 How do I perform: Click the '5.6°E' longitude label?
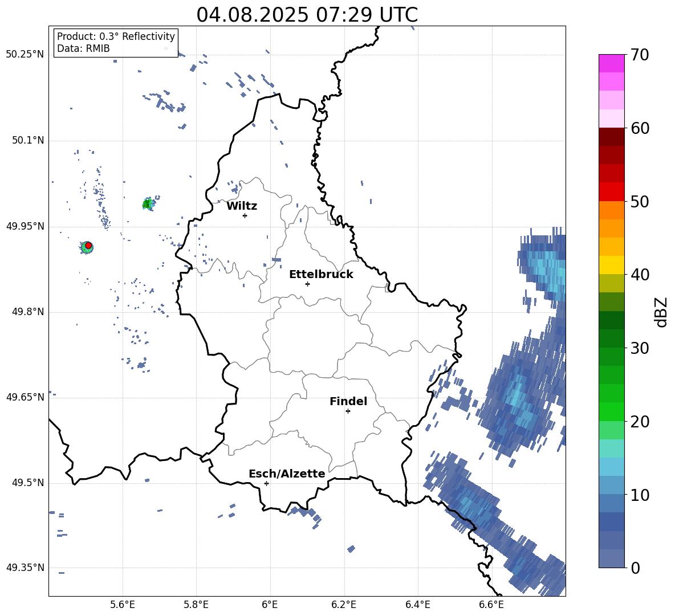click(x=123, y=605)
